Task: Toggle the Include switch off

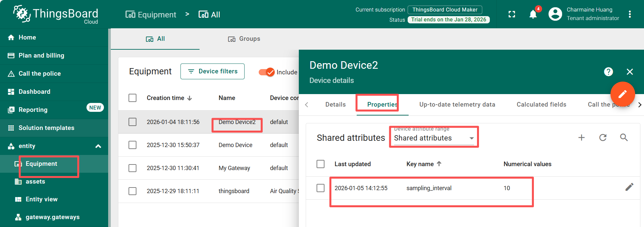Action: point(267,72)
